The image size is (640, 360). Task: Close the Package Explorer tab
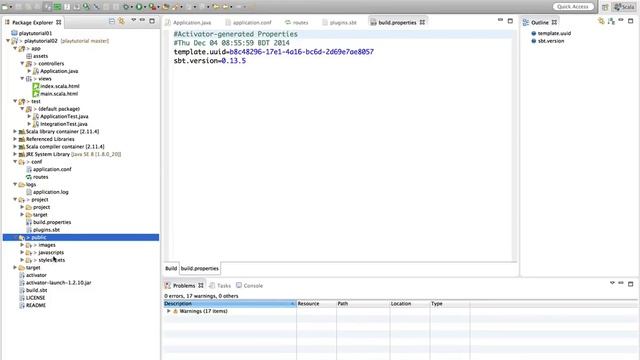[59, 22]
